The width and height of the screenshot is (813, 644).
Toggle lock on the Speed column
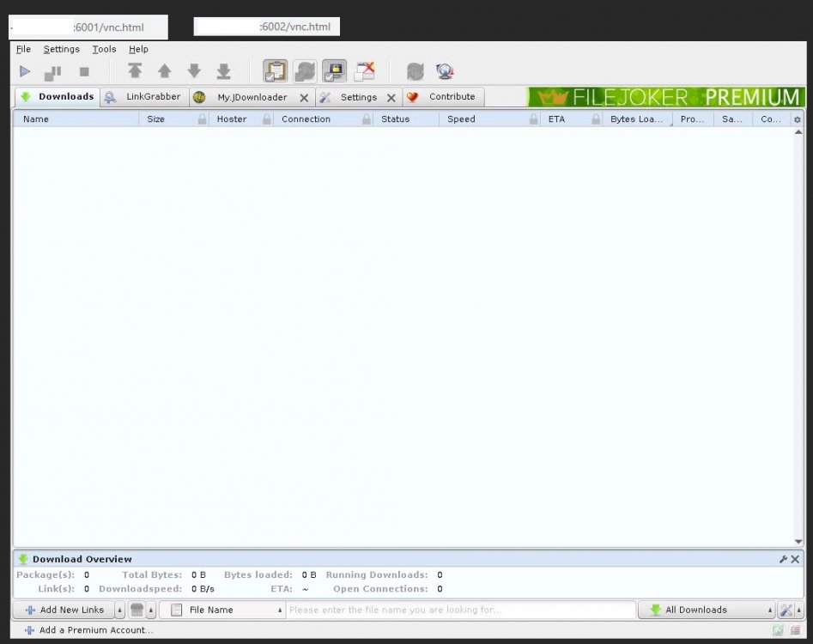533,119
